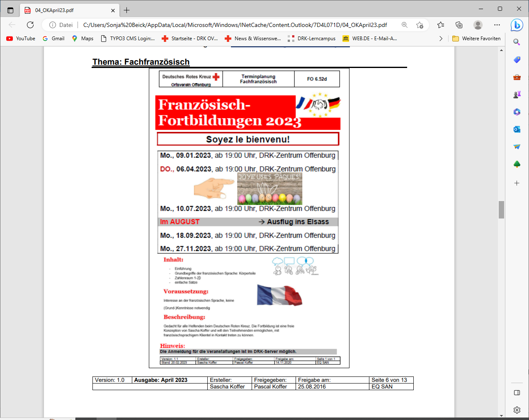Image resolution: width=529 pixels, height=420 pixels.
Task: Focus the address bar with the PDF path
Action: point(235,25)
